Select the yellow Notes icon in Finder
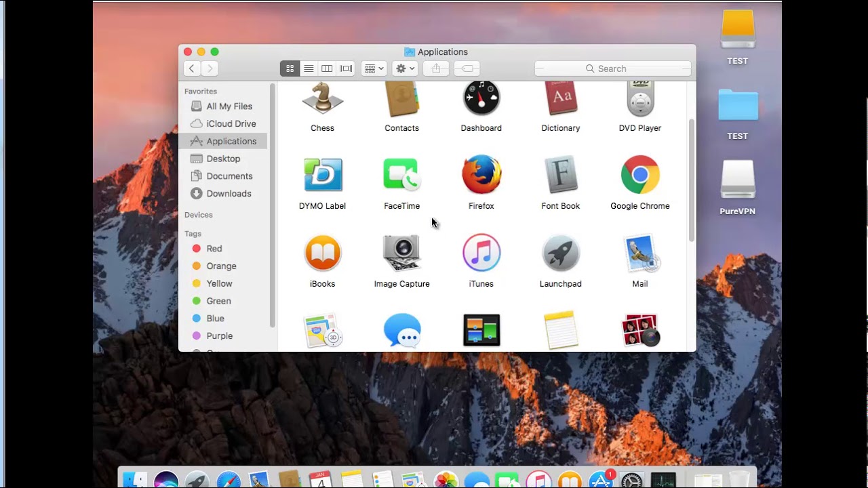Screen dimensions: 868x488 pyautogui.click(x=561, y=331)
